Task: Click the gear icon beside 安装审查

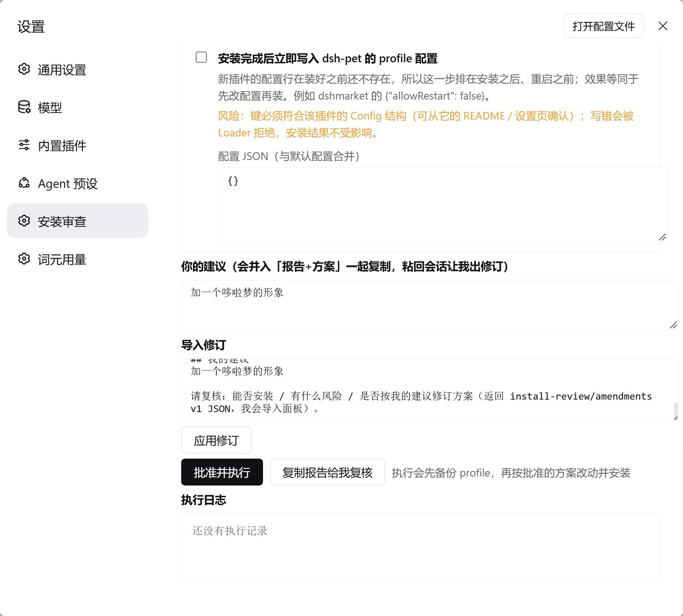Action: click(x=24, y=221)
